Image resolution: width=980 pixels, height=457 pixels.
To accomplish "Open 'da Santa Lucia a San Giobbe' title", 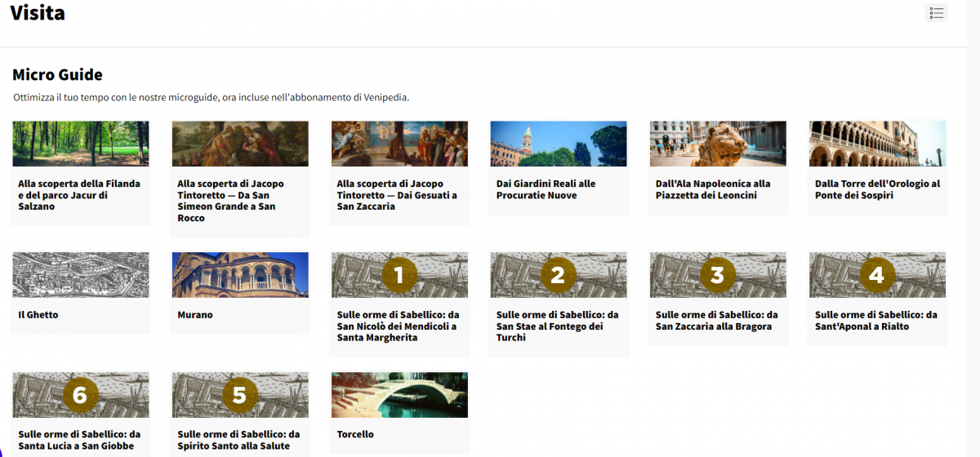I will (79, 441).
